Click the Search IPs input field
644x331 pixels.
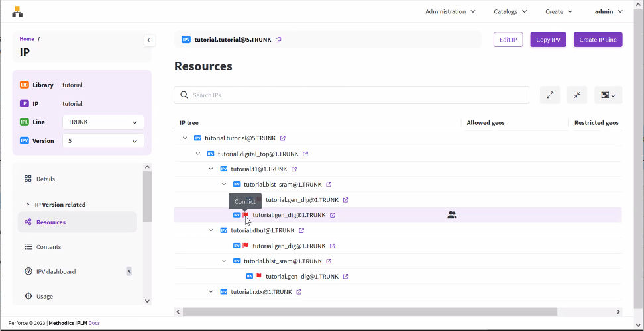(x=358, y=95)
